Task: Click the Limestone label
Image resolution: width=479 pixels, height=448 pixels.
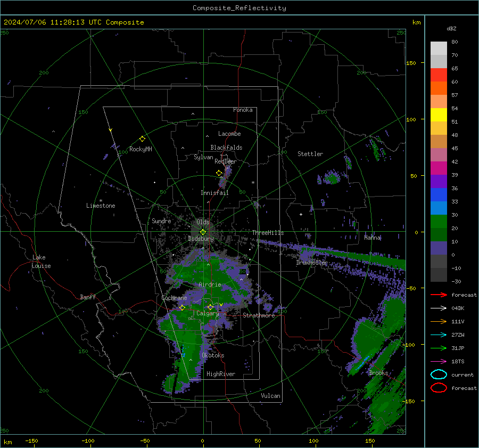Action: [101, 206]
